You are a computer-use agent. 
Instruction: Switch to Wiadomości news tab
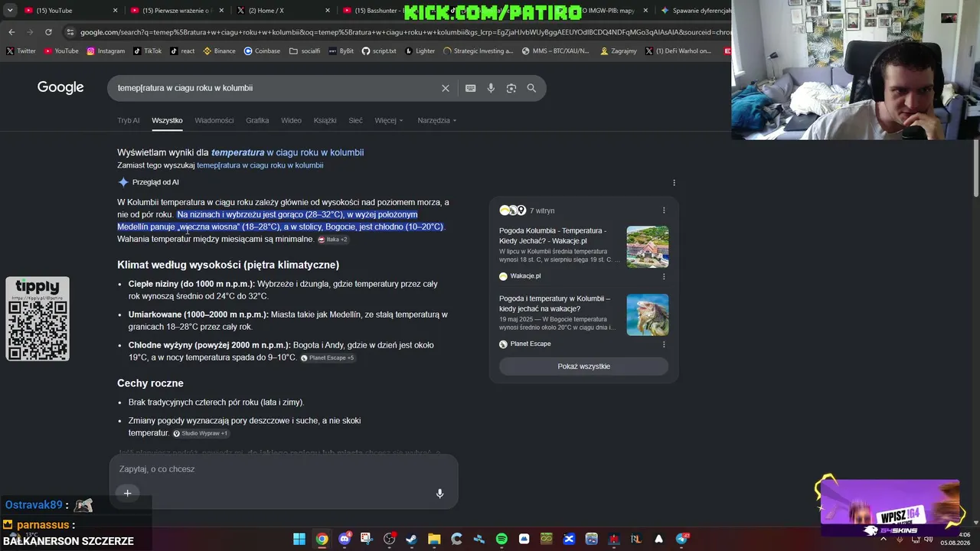point(214,120)
